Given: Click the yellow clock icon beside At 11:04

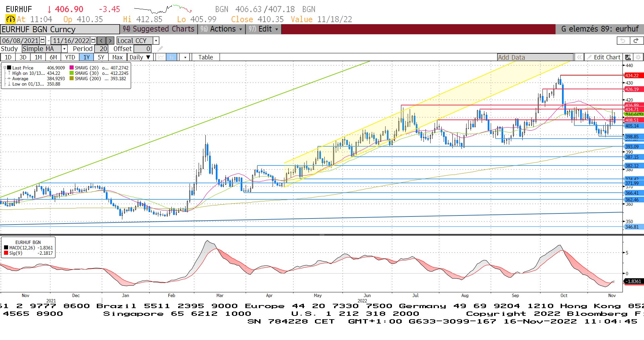Looking at the screenshot, I should tap(10, 19).
